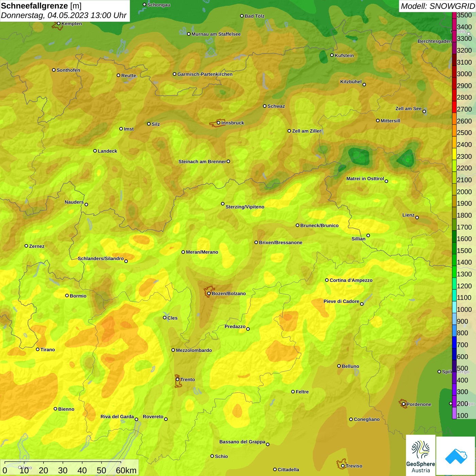Click the Kufstein location dot
The image size is (476, 476).
point(332,55)
